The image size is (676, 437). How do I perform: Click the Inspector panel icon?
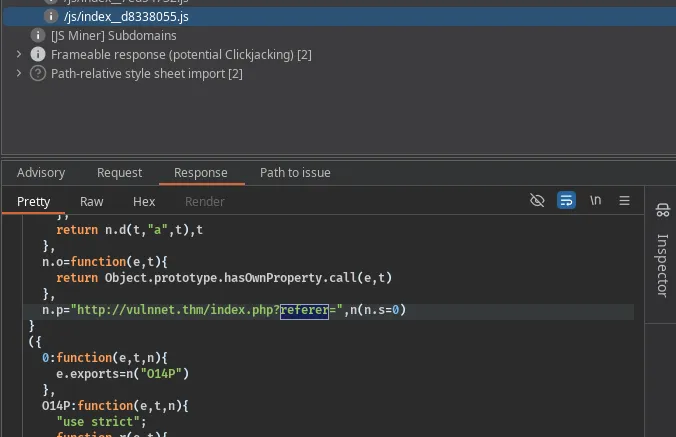tap(661, 210)
